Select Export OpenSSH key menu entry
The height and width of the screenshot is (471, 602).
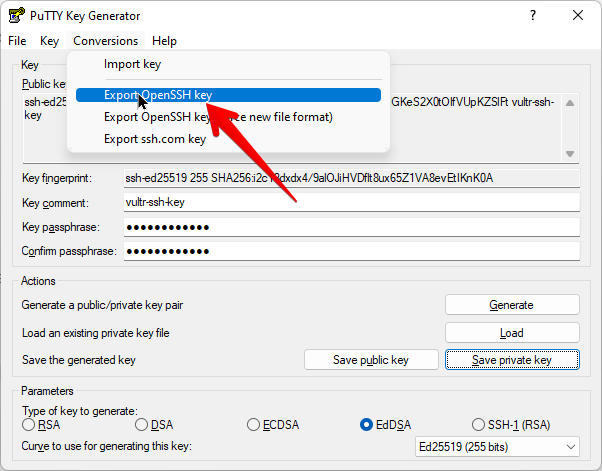click(x=228, y=95)
